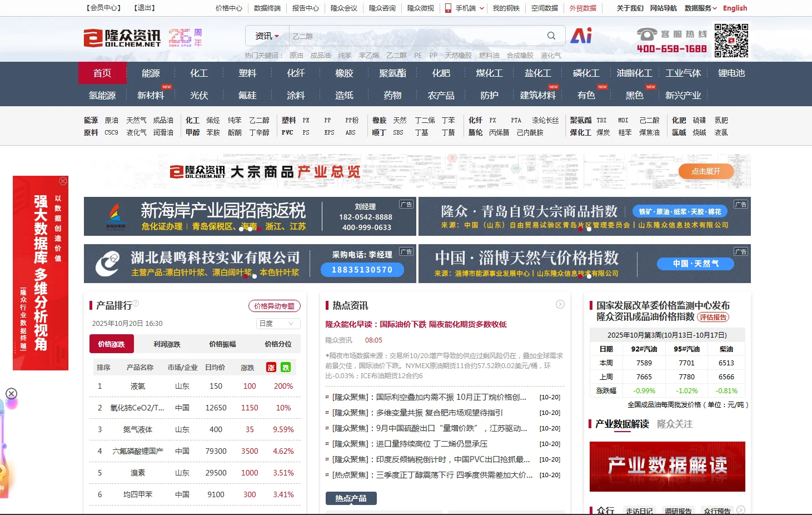Open headline 隆众能化早读：国际油价下跌
Image resolution: width=812 pixels, height=515 pixels.
416,324
